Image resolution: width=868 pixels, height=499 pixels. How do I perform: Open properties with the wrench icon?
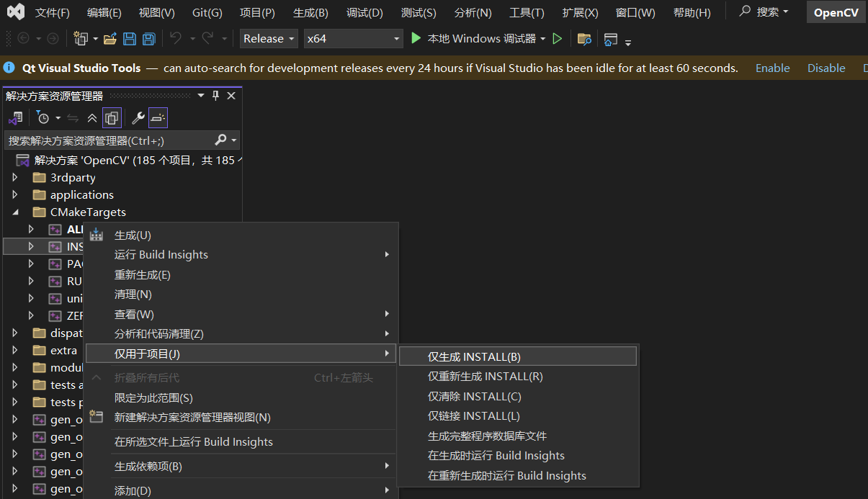pyautogui.click(x=138, y=117)
